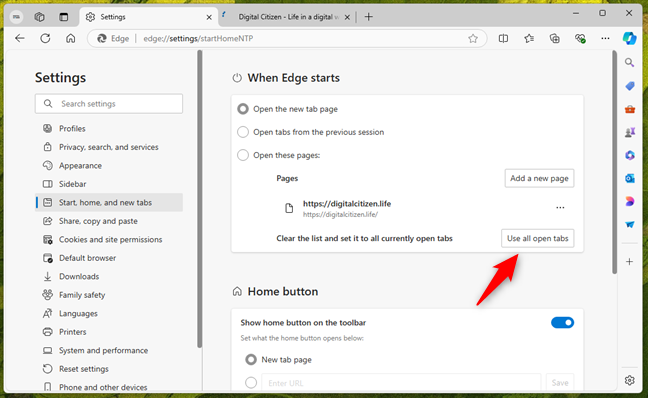Open Privacy, search, and services
The height and width of the screenshot is (398, 648).
pos(109,147)
